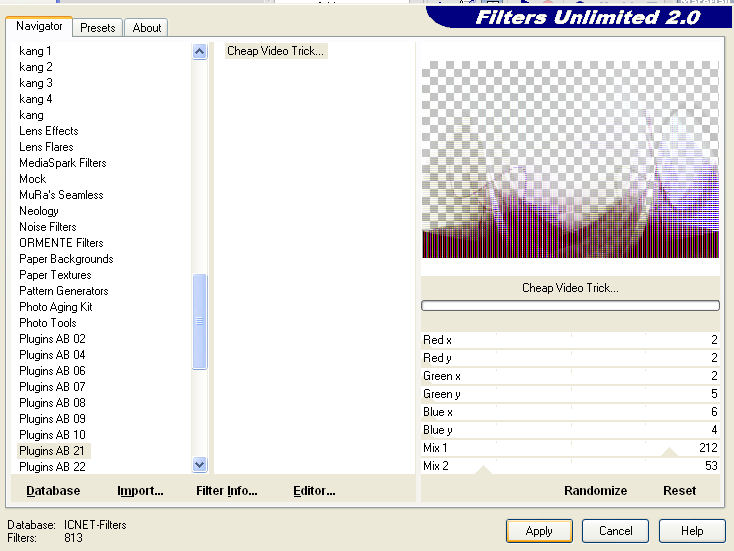Click the list scroll down arrow
Screen dimensions: 734x551
[199, 464]
